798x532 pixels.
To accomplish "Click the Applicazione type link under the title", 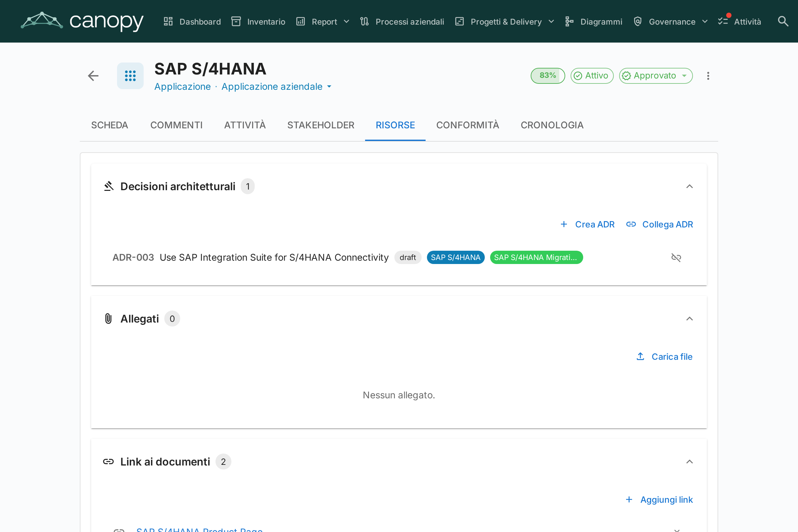I will point(183,86).
